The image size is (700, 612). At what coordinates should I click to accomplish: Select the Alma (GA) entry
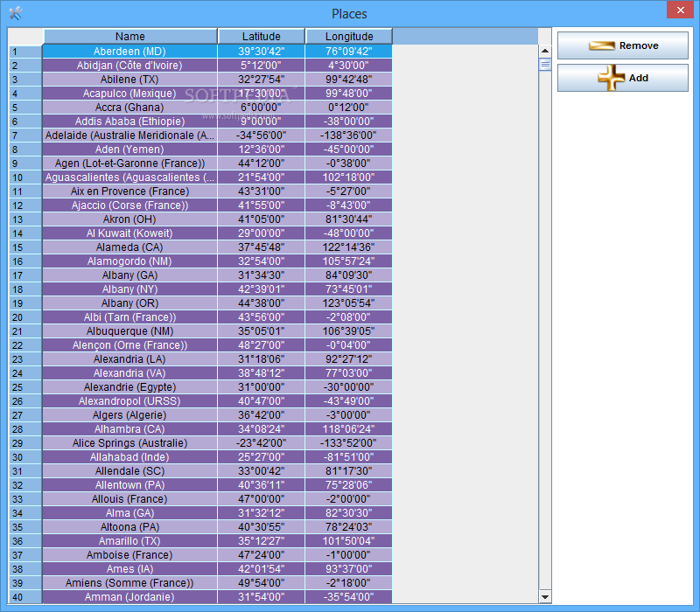129,513
